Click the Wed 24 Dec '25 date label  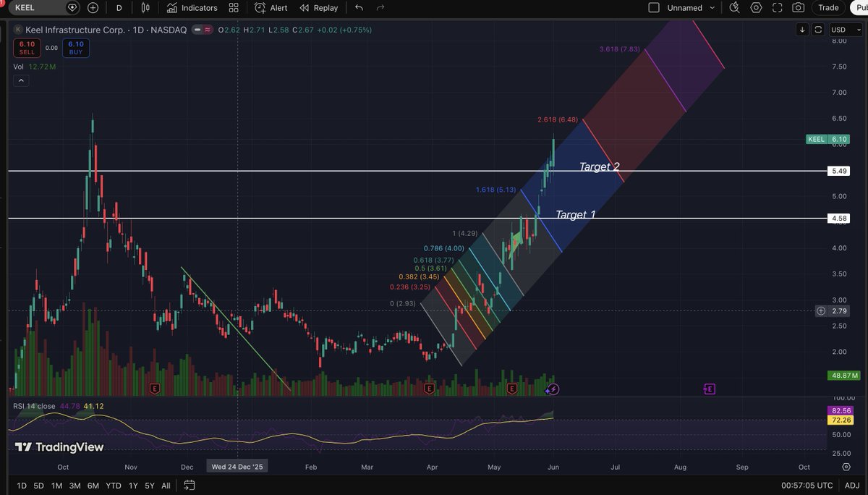click(238, 467)
